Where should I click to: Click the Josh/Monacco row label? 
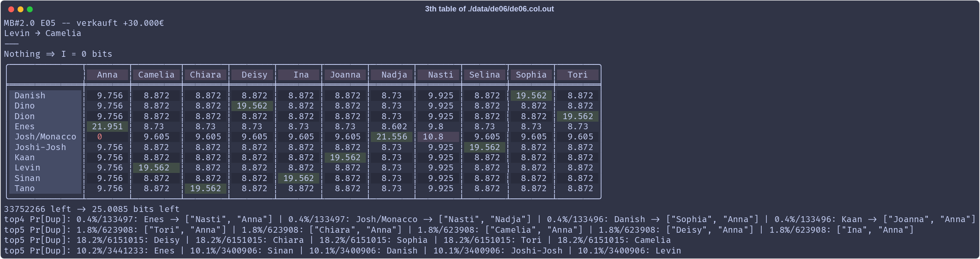45,136
